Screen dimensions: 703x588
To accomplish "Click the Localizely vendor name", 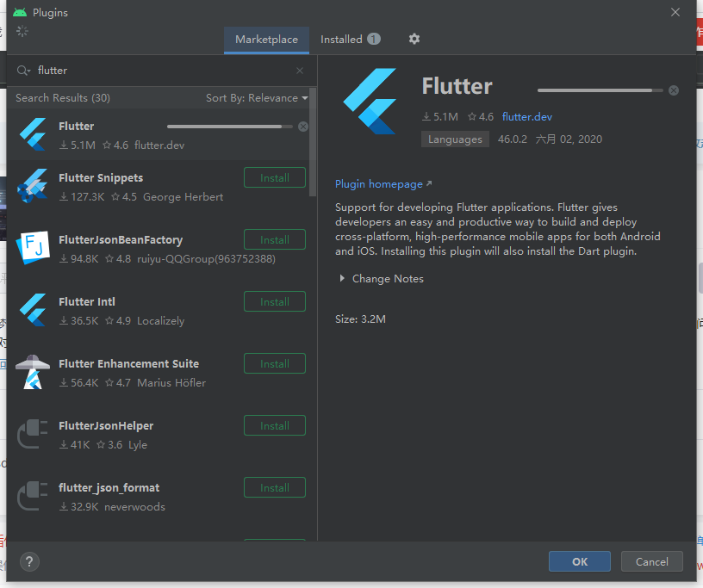I will (x=160, y=321).
